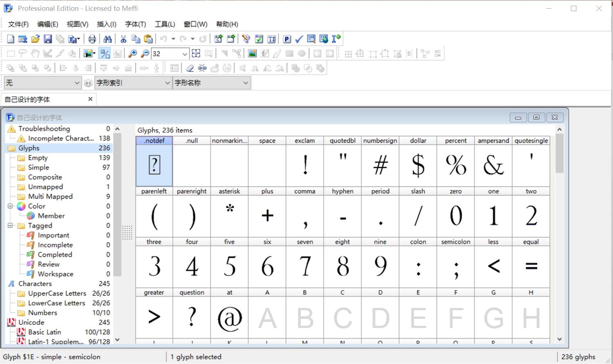Open Find with the binoculars icon
Image resolution: width=613 pixels, height=364 pixels.
pyautogui.click(x=107, y=39)
